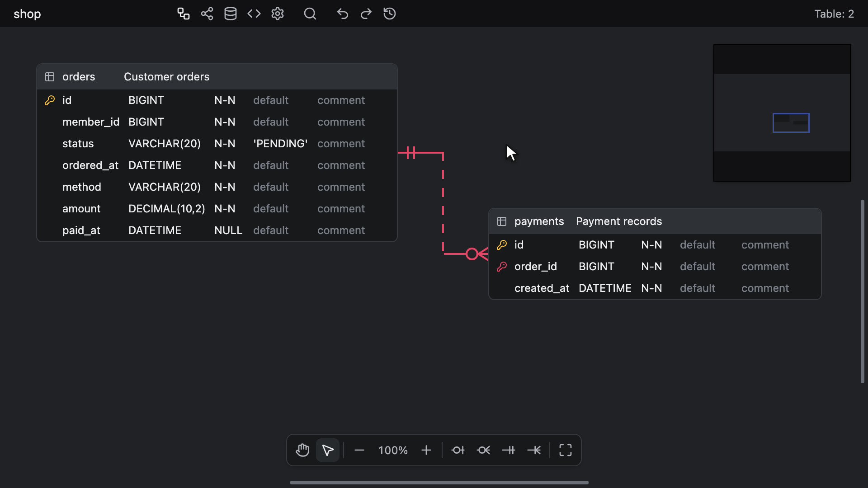
Task: Click the primary key icon of payments id
Action: click(x=502, y=245)
